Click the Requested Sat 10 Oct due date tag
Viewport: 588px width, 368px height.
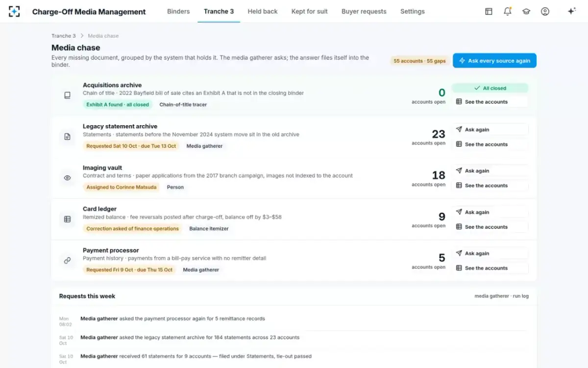(x=131, y=146)
